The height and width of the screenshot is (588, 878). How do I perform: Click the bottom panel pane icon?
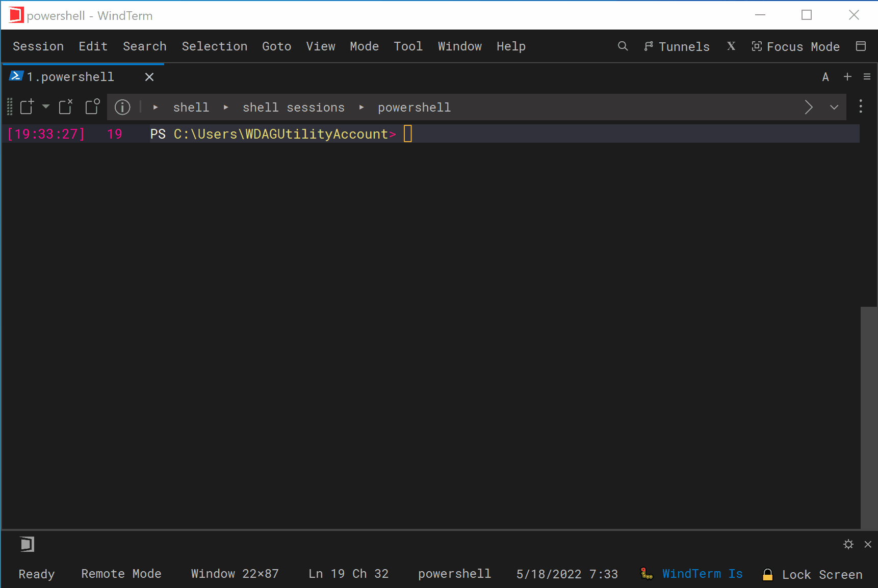[x=27, y=544]
